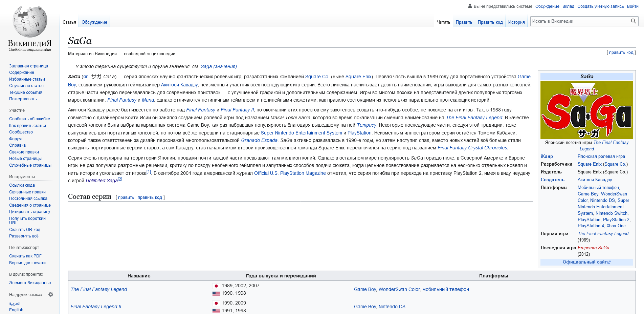Open the Править tab
Image resolution: width=644 pixels, height=314 pixels.
pos(464,22)
